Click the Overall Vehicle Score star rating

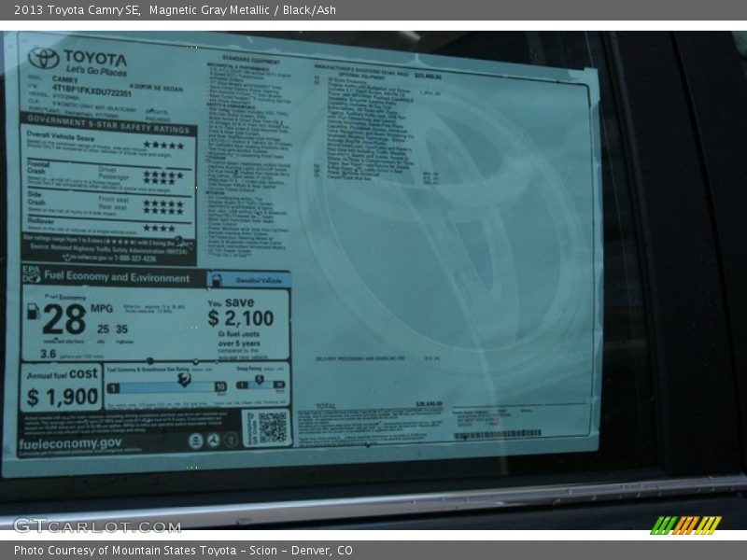pyautogui.click(x=162, y=146)
